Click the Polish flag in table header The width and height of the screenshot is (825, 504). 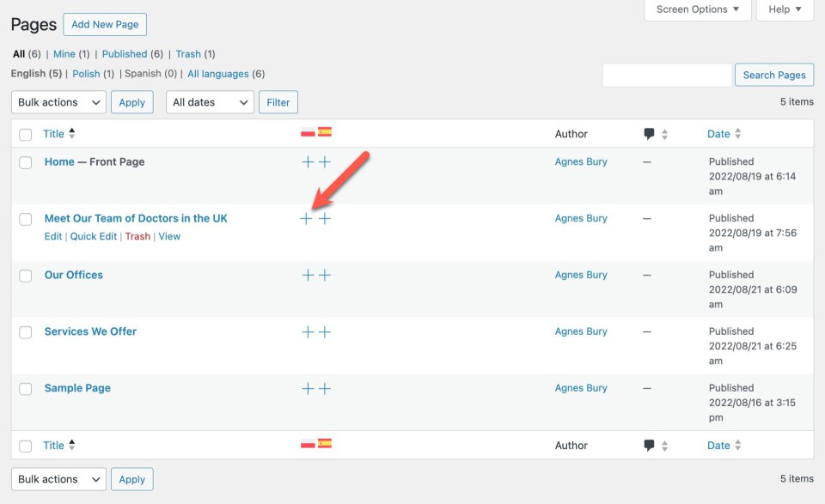point(307,133)
